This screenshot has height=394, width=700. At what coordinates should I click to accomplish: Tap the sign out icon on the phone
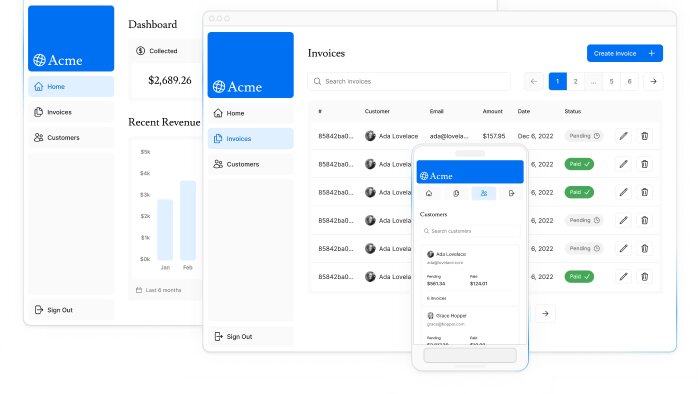point(511,193)
